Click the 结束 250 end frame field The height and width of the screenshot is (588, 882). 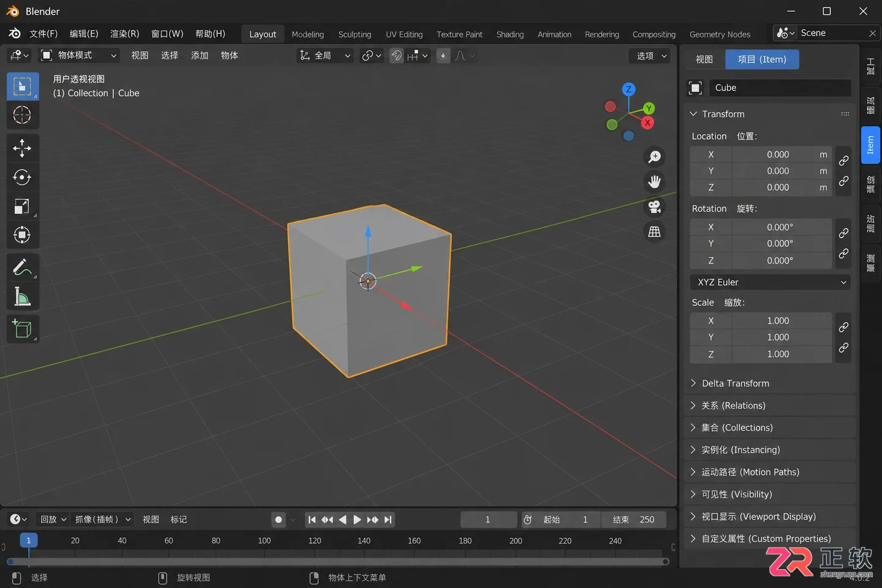(633, 519)
